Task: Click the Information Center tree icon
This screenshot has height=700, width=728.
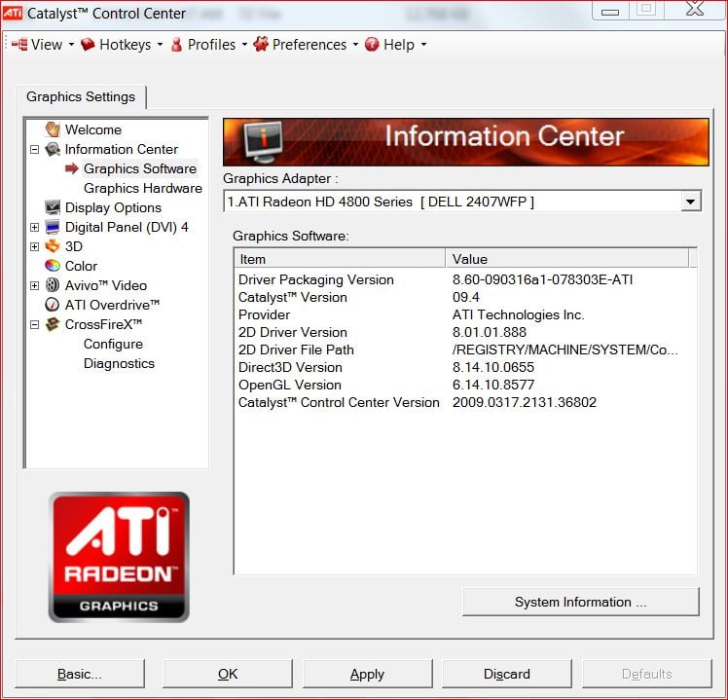Action: pos(53,149)
